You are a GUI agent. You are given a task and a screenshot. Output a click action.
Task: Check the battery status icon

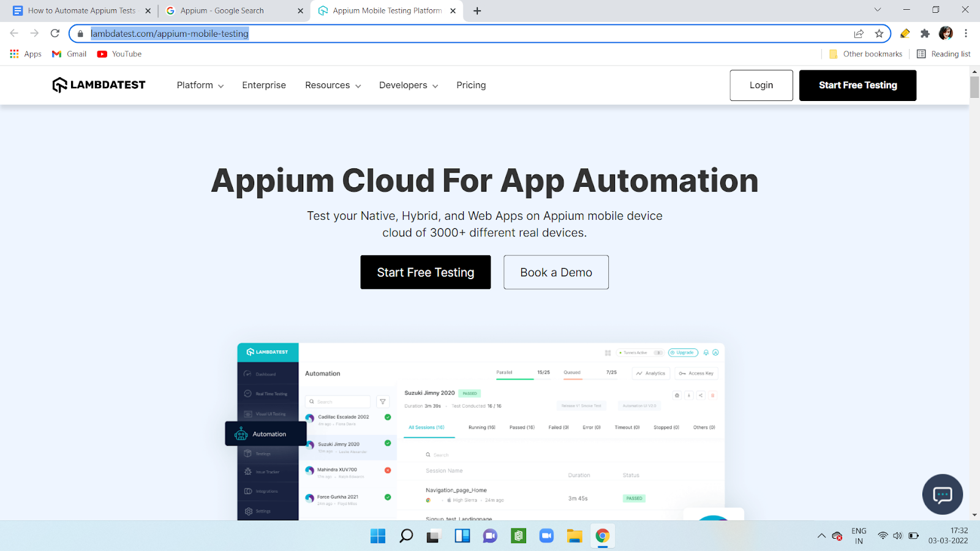[914, 536]
